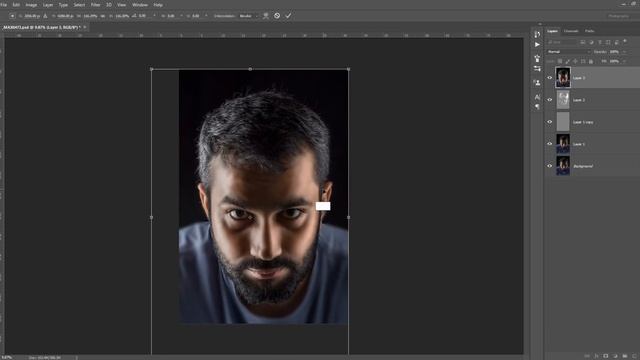Commit the transform with the checkmark

pos(289,16)
